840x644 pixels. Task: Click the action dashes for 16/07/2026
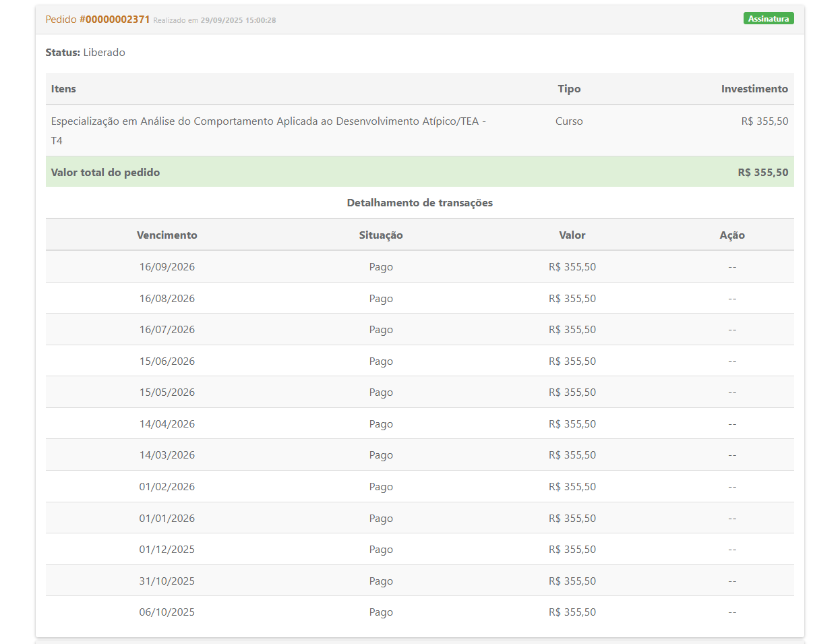(x=732, y=330)
